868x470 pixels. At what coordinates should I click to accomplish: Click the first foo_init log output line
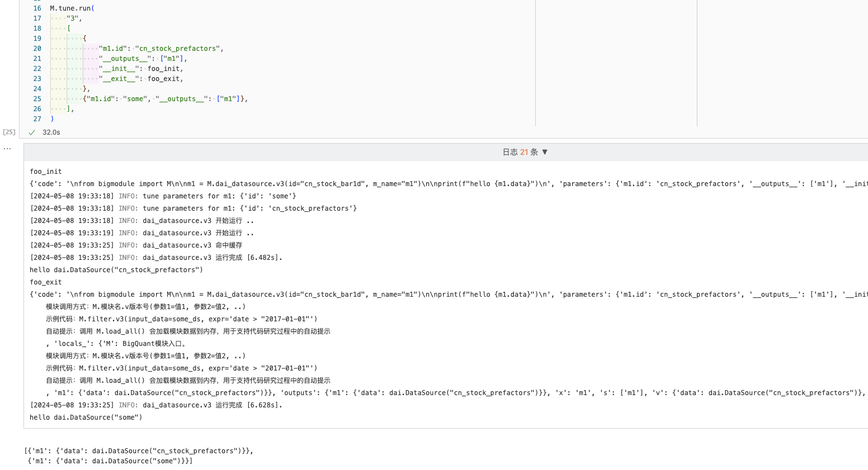click(x=46, y=172)
